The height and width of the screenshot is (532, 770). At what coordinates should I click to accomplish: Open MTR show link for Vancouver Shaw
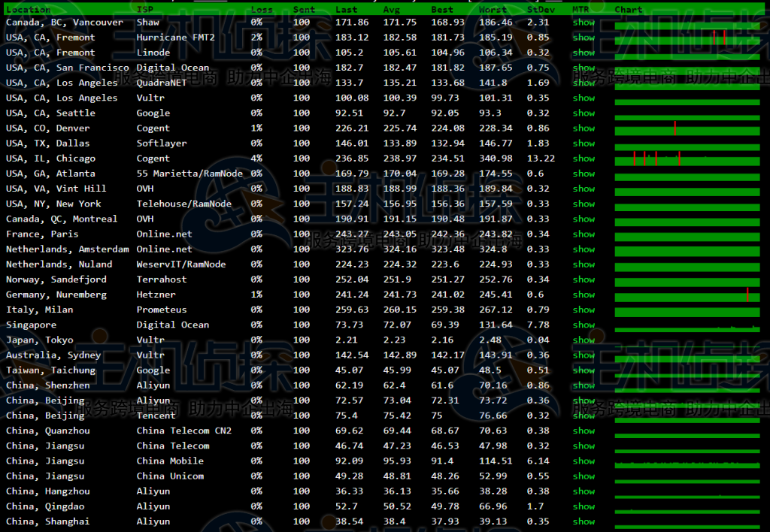pos(583,23)
